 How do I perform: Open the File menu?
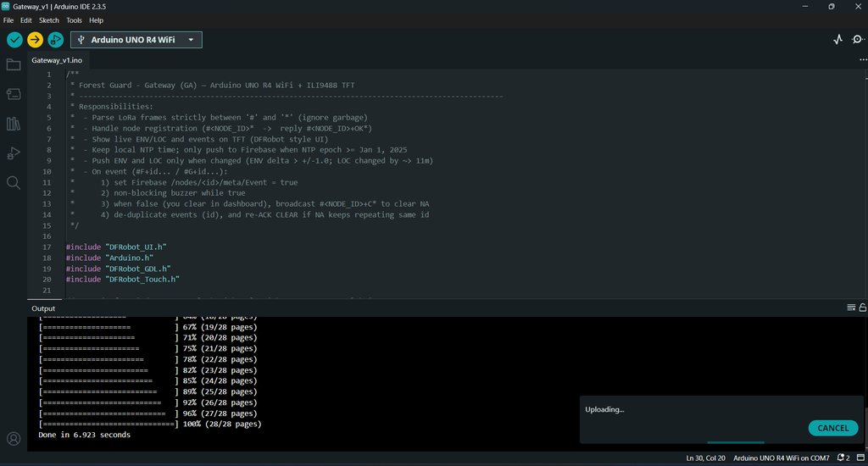[x=8, y=20]
